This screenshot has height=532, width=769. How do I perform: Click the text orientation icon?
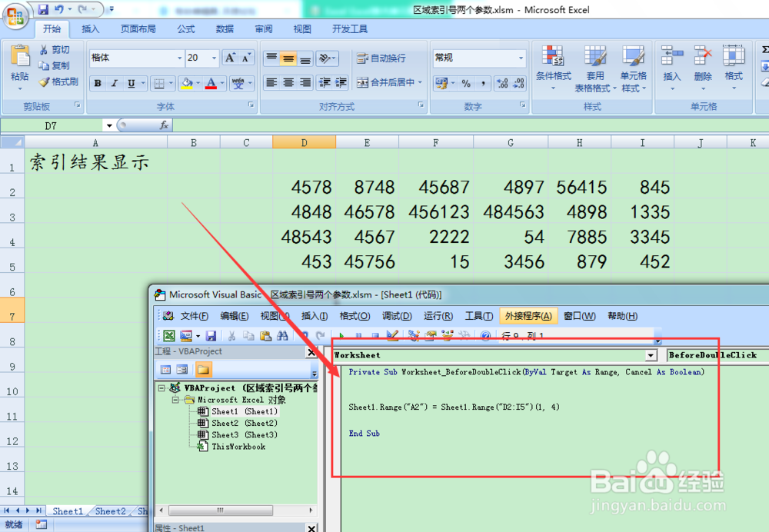[325, 59]
